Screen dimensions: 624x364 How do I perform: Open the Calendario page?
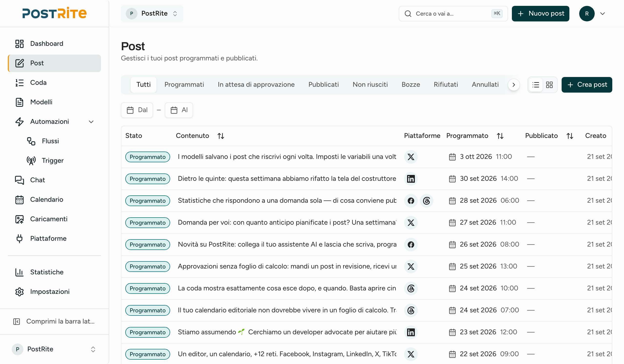(x=54, y=200)
